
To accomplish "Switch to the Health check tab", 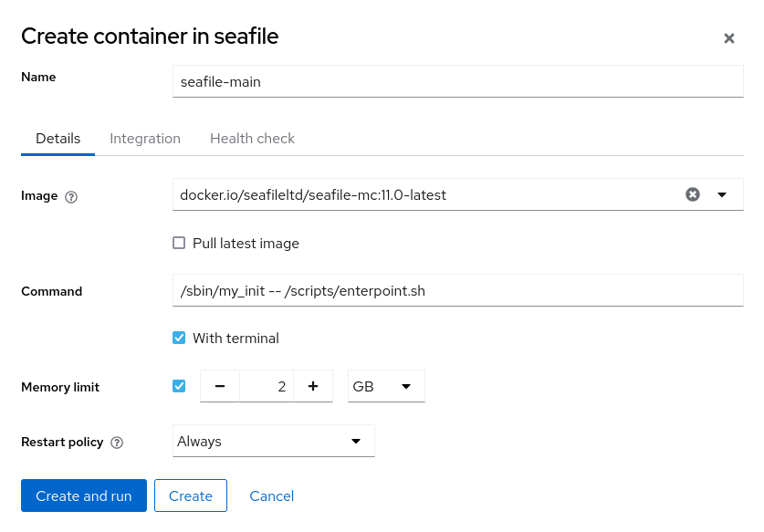I will coord(252,139).
